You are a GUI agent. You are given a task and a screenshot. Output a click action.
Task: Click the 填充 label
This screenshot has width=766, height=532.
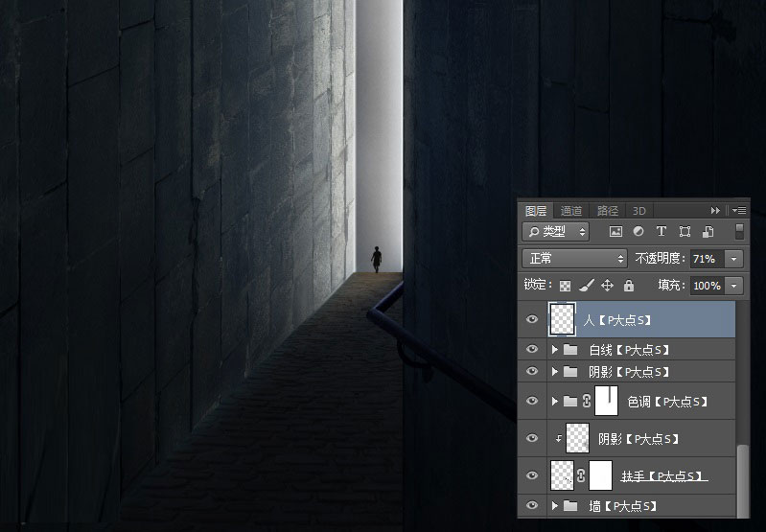tap(672, 286)
